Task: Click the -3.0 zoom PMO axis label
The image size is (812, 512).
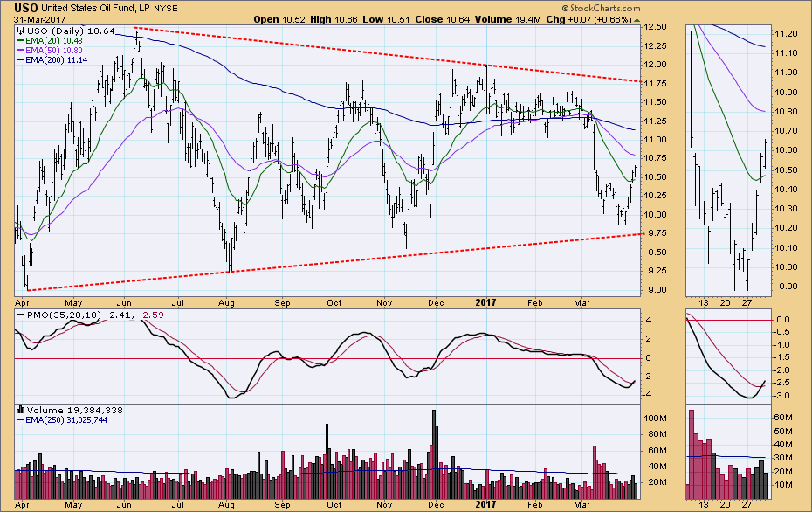Action: (783, 396)
